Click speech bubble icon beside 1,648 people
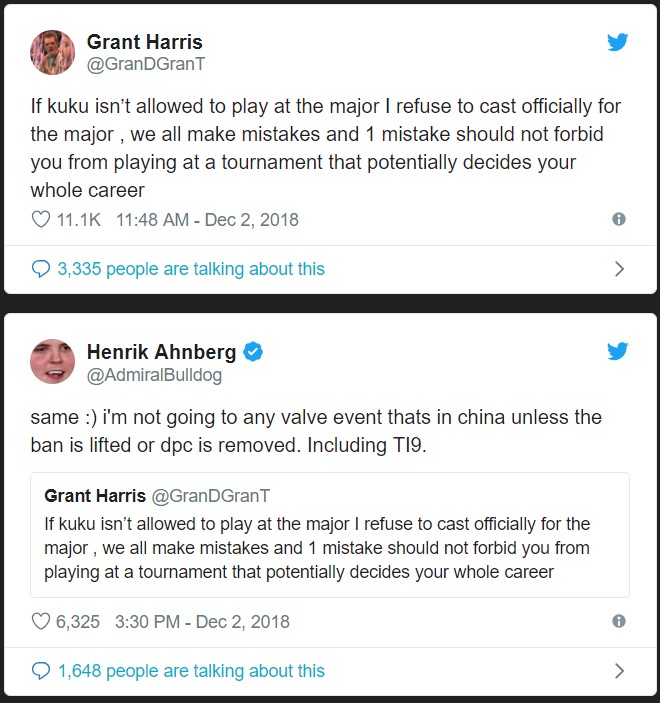This screenshot has height=703, width=660. (41, 670)
